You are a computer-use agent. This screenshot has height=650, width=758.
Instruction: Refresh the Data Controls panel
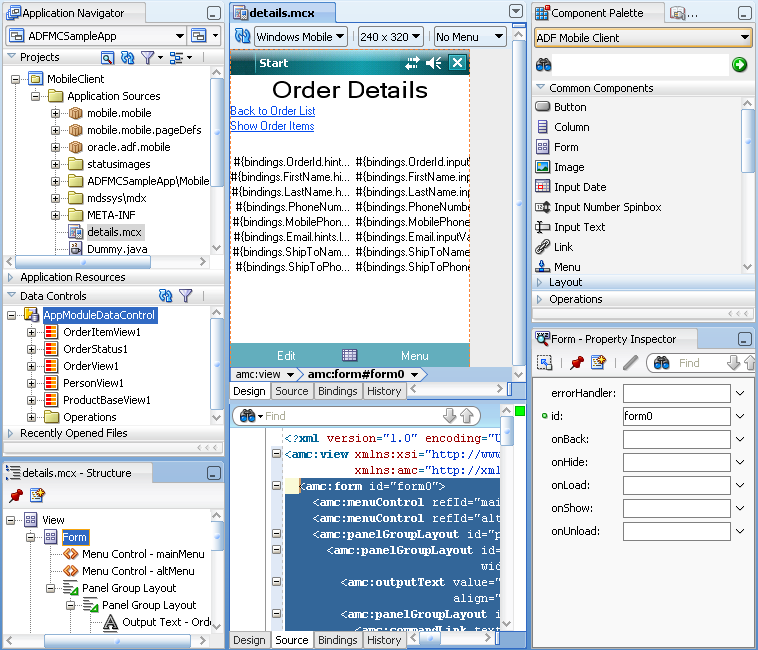(166, 296)
